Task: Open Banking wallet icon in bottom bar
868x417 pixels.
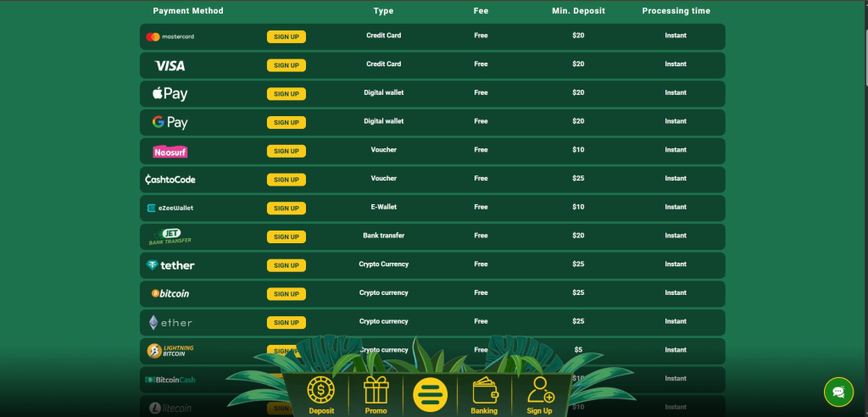Action: point(484,396)
